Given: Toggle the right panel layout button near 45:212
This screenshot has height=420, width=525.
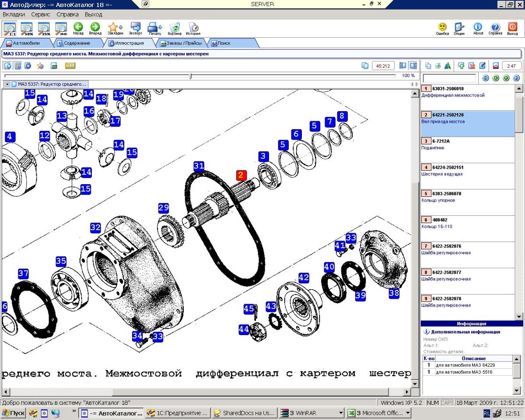Looking at the screenshot, I should (x=413, y=66).
